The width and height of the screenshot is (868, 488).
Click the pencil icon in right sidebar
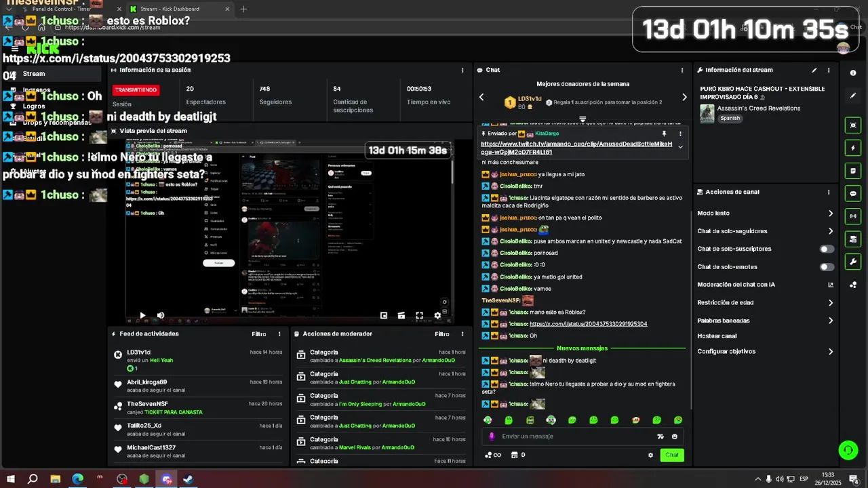[x=853, y=96]
